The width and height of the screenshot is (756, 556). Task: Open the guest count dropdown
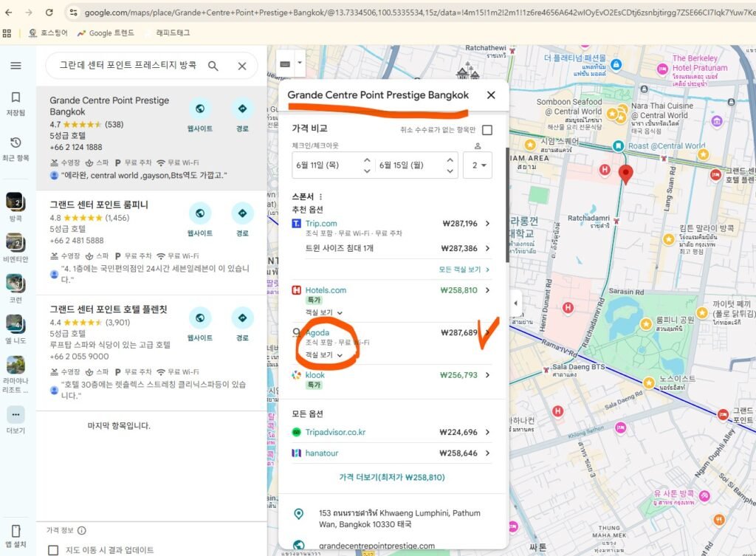(478, 165)
